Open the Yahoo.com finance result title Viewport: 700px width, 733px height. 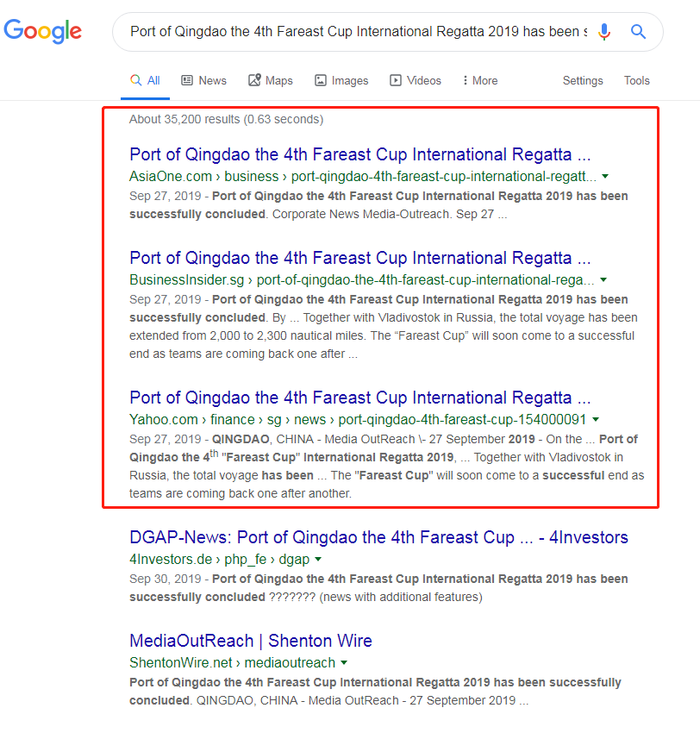(x=359, y=398)
